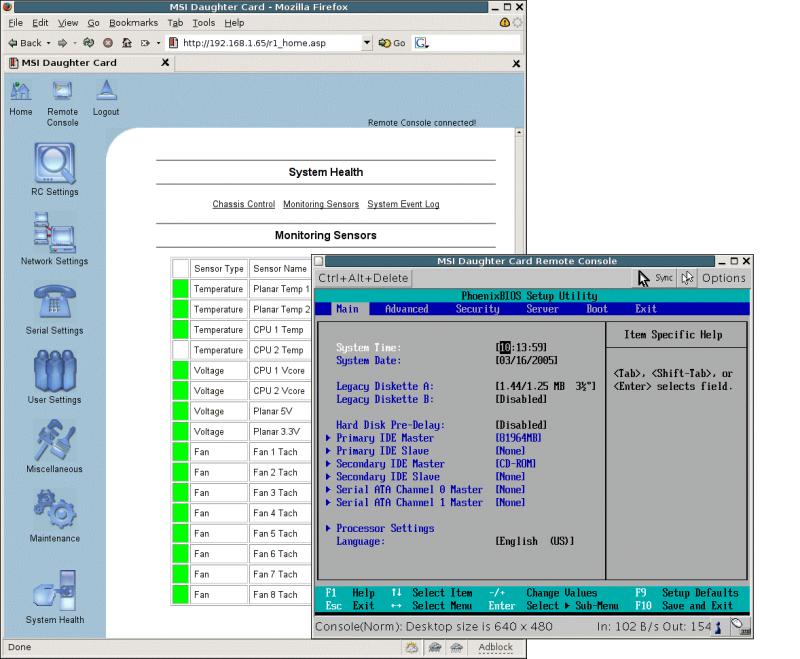800x659 pixels.
Task: Click the rightmost Remote Console status bar icon
Action: (741, 626)
